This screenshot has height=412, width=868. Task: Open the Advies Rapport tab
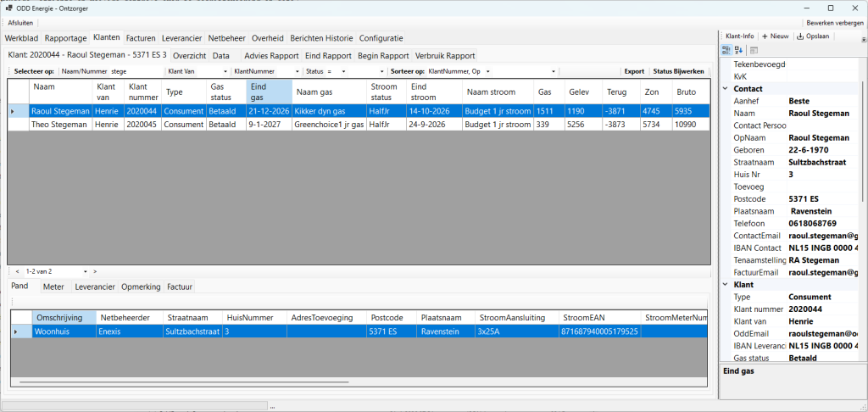coord(271,56)
